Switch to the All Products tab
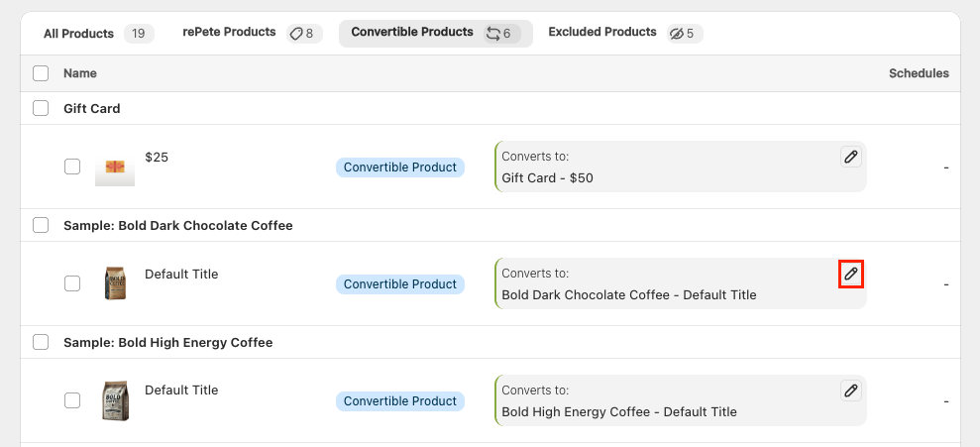Image resolution: width=980 pixels, height=447 pixels. click(98, 33)
